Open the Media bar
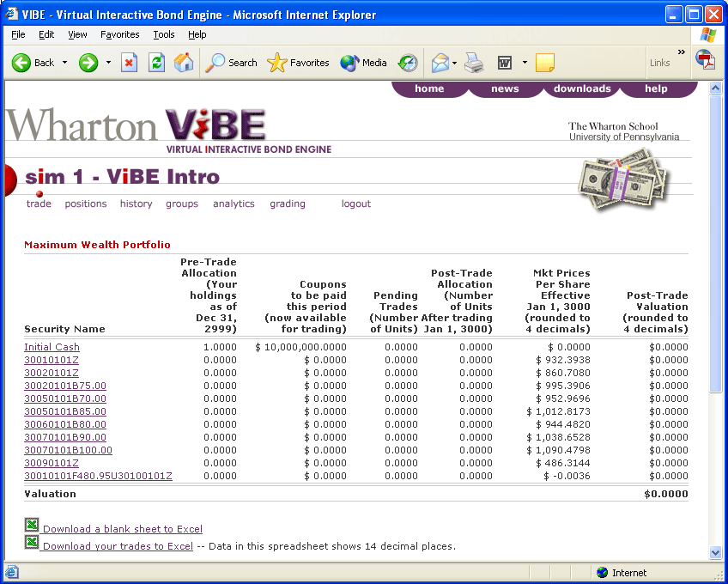This screenshot has width=728, height=584. 363,63
